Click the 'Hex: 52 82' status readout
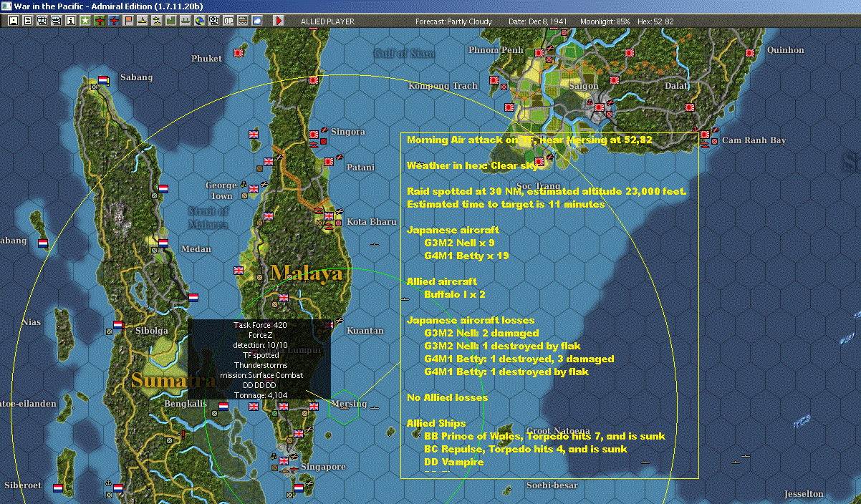 click(x=655, y=21)
